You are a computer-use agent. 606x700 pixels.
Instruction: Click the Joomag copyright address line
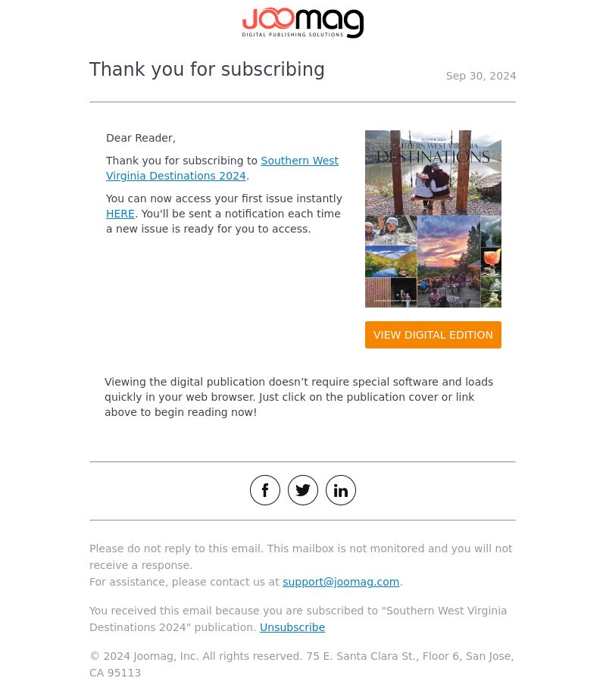point(301,664)
